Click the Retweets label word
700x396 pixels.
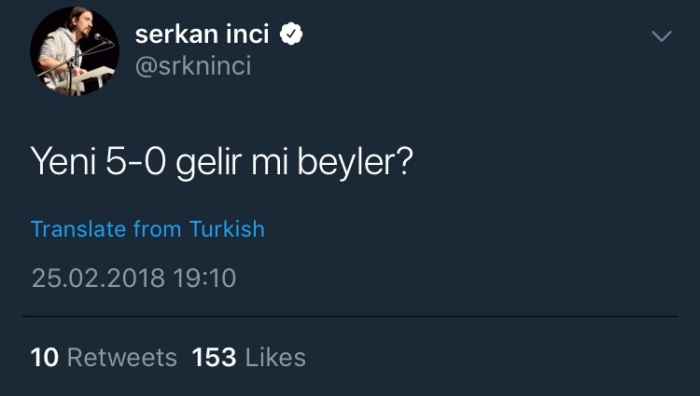[x=122, y=358]
